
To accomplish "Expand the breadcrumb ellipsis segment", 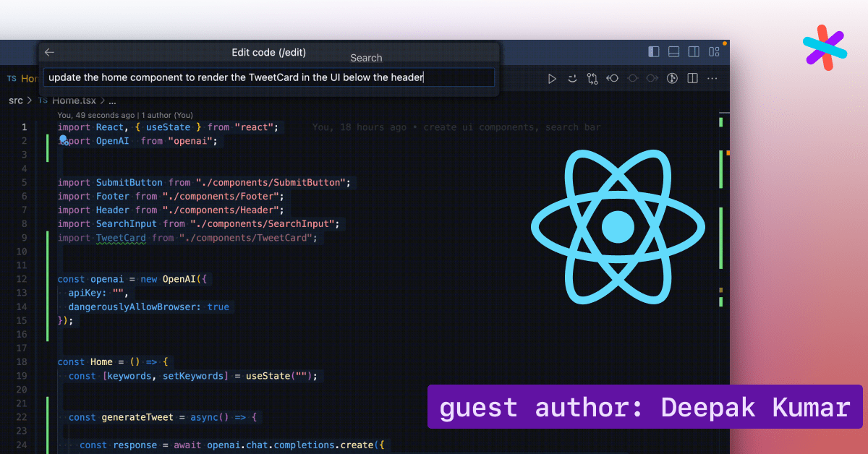I will tap(112, 100).
